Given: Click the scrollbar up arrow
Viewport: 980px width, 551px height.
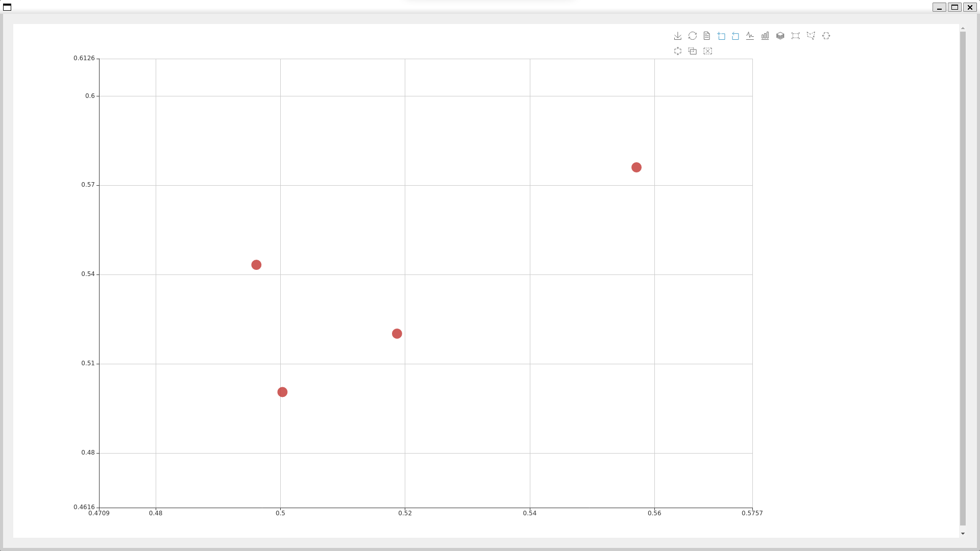Looking at the screenshot, I should pos(963,29).
